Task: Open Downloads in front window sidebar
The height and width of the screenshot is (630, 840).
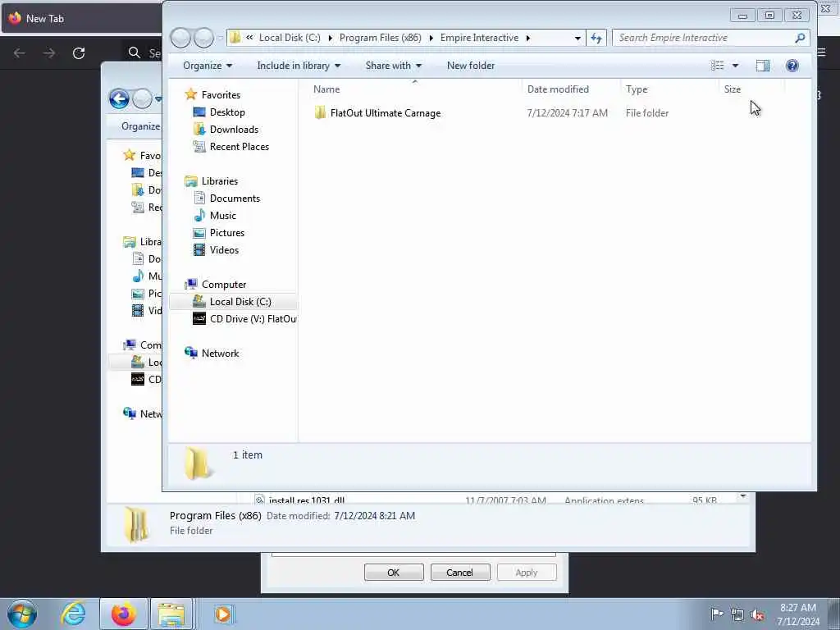Action: 234,129
